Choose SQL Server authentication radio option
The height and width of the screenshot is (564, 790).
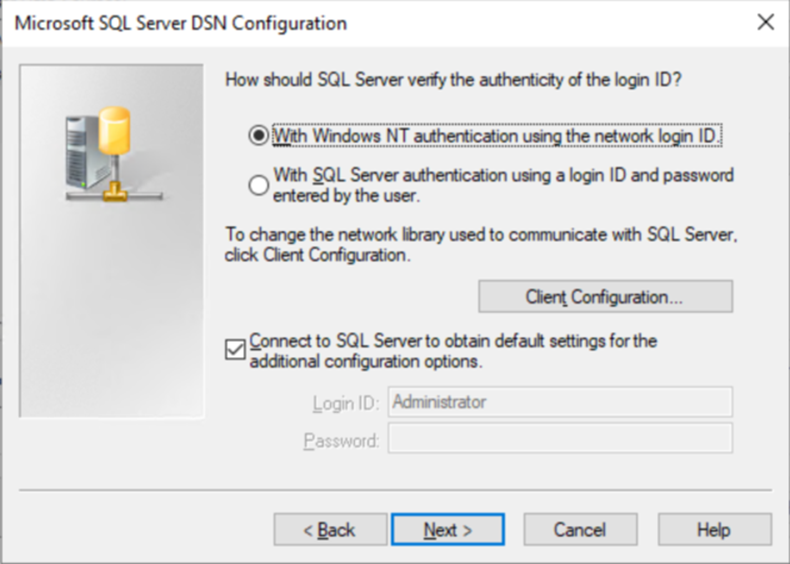click(258, 185)
